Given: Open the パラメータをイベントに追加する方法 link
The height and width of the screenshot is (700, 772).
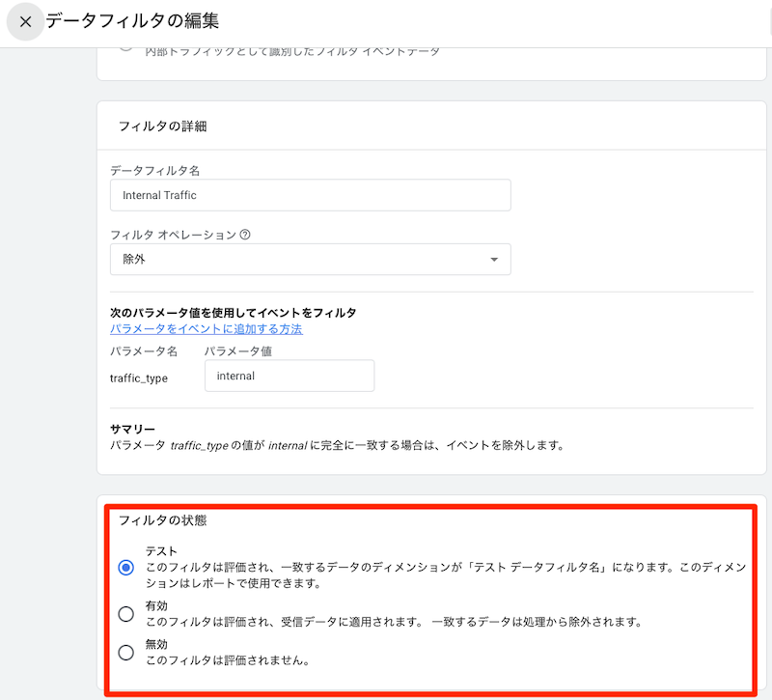Looking at the screenshot, I should (x=207, y=329).
